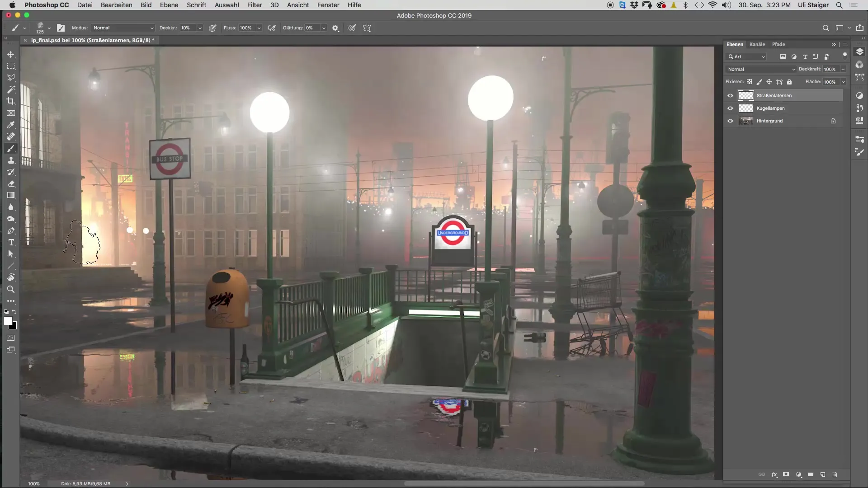Click the layer effects fx icon
The height and width of the screenshot is (488, 868).
coord(774,474)
